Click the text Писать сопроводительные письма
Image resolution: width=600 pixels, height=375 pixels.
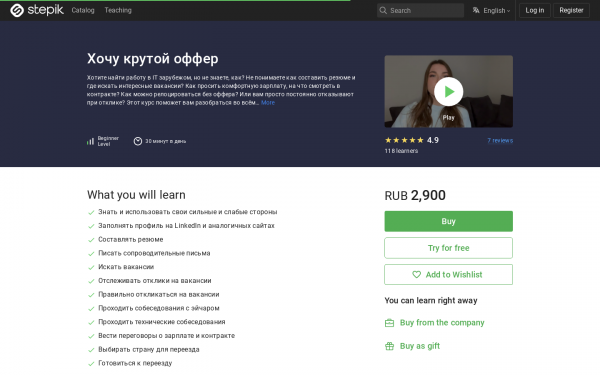point(154,253)
